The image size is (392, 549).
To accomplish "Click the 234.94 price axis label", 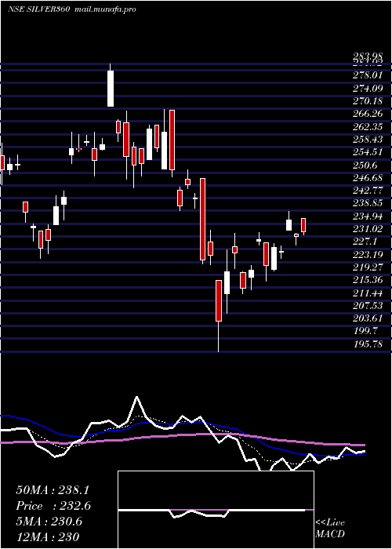I will pyautogui.click(x=368, y=216).
